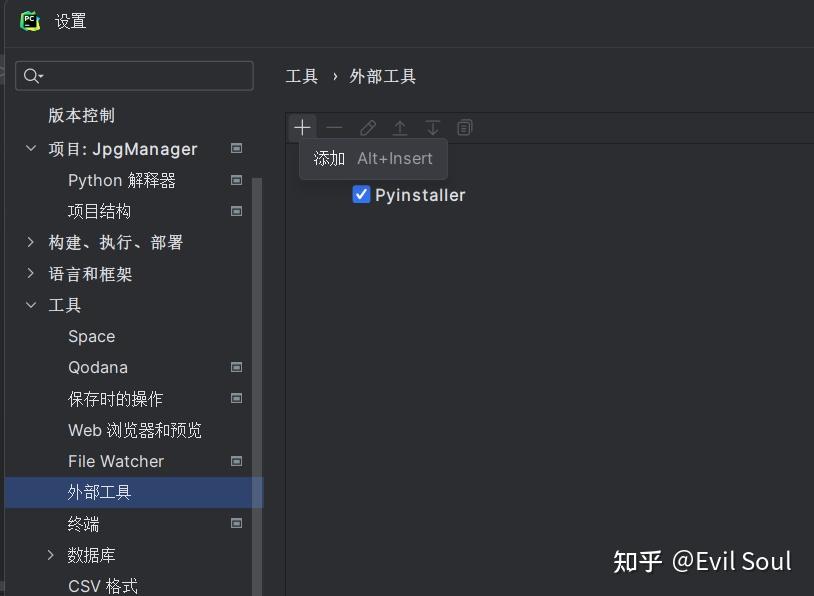Image resolution: width=814 pixels, height=596 pixels.
Task: Focus the settings search field
Action: 145,76
